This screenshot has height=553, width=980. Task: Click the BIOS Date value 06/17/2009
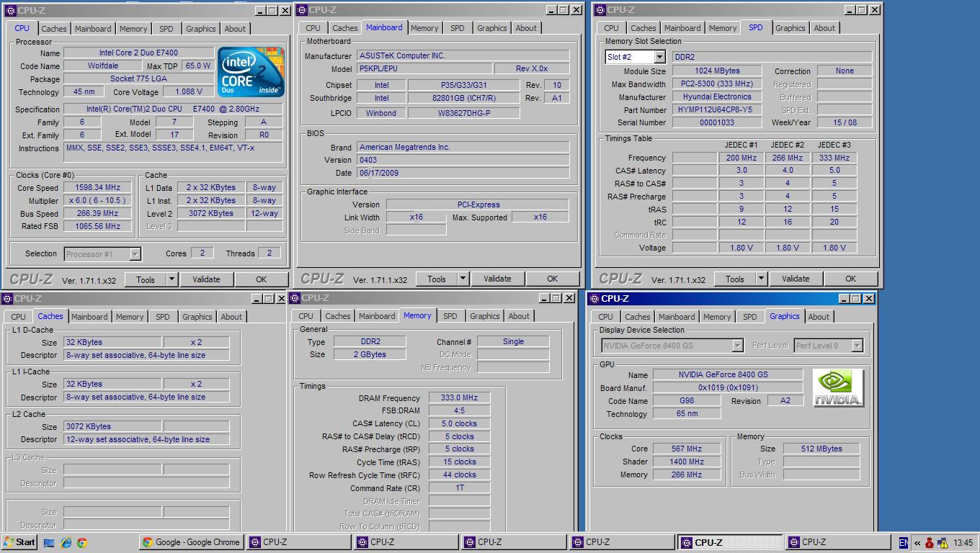coord(463,173)
